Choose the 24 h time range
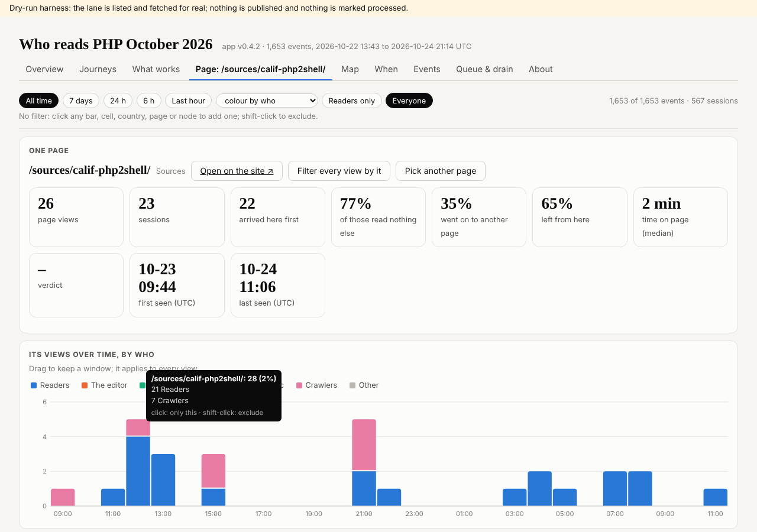 tap(118, 100)
